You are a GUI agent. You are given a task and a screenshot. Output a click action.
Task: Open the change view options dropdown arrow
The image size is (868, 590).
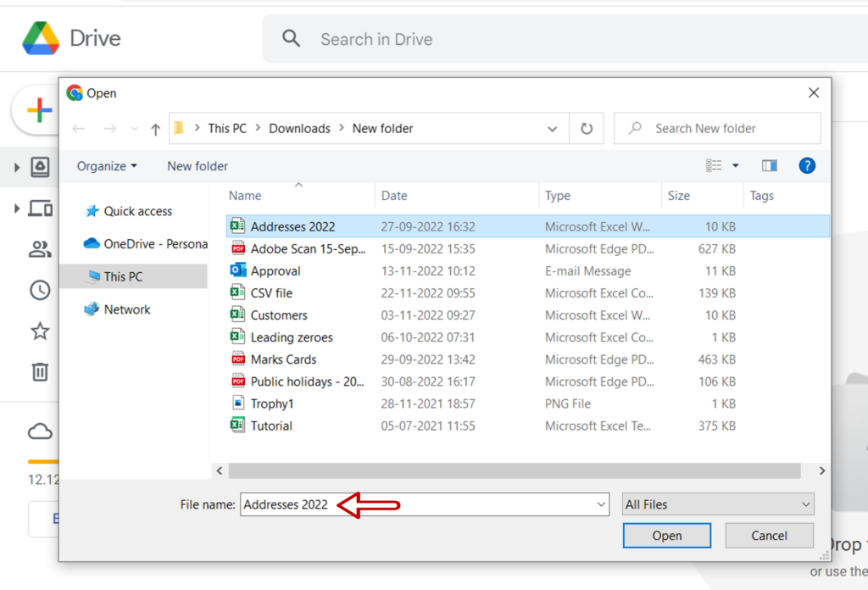click(734, 165)
